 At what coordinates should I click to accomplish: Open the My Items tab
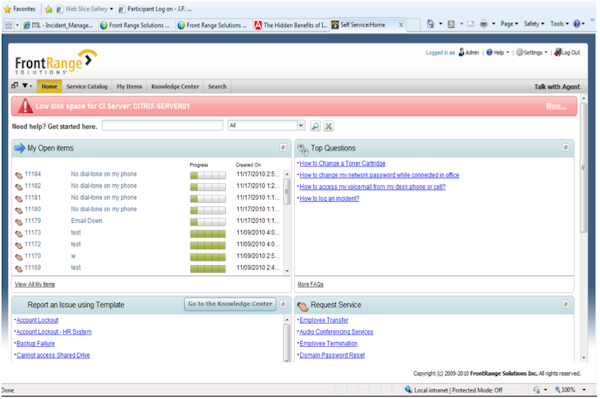[129, 86]
